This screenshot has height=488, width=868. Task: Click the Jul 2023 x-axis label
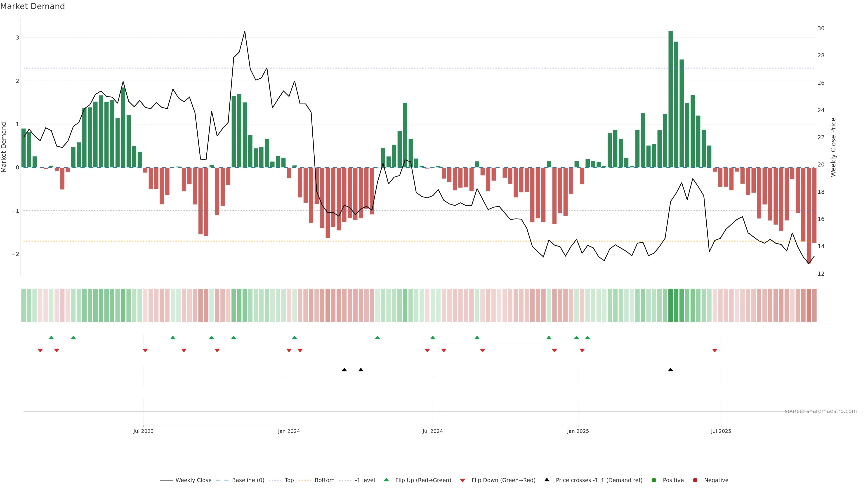tap(143, 431)
